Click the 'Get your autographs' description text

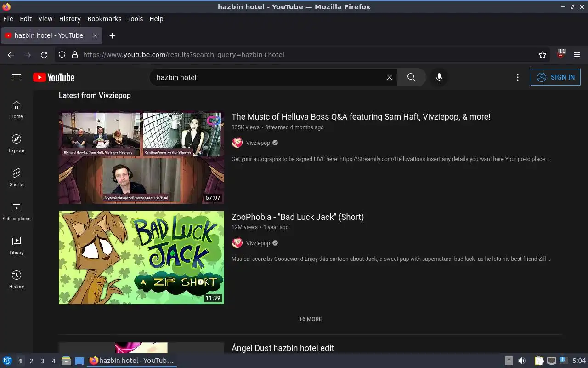tap(391, 159)
